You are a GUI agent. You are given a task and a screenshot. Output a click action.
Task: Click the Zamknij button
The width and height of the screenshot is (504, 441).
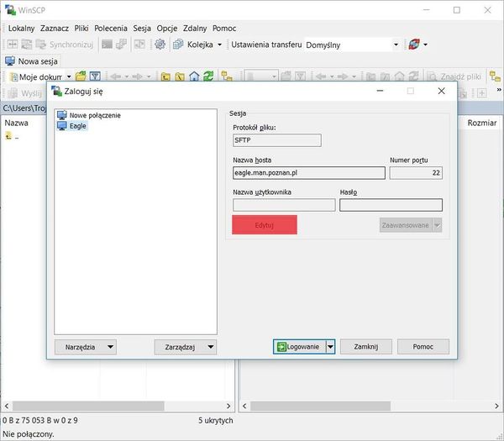365,346
